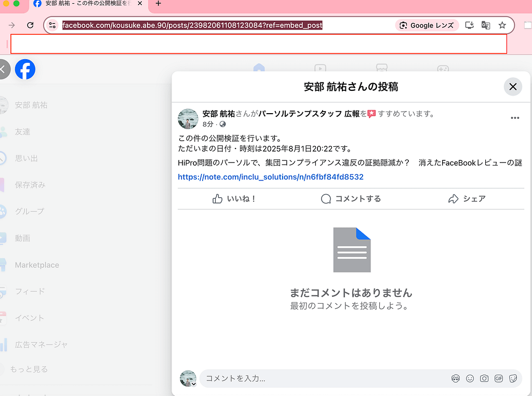The image size is (532, 396).
Task: Open the emoji picker in comment box
Action: pyautogui.click(x=470, y=378)
